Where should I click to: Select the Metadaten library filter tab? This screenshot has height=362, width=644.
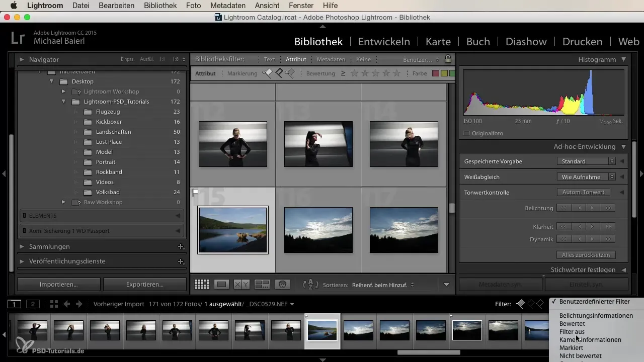(x=331, y=59)
